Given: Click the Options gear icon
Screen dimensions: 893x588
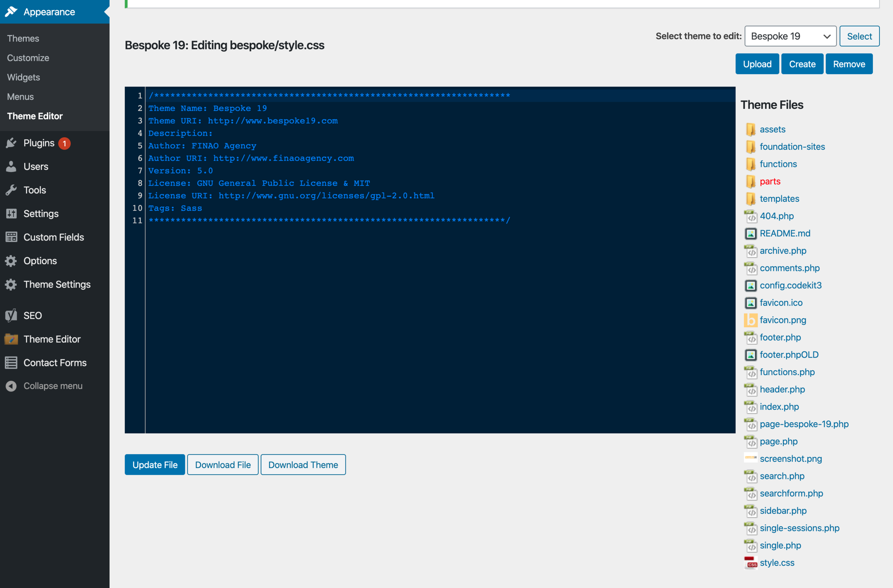Looking at the screenshot, I should [11, 261].
